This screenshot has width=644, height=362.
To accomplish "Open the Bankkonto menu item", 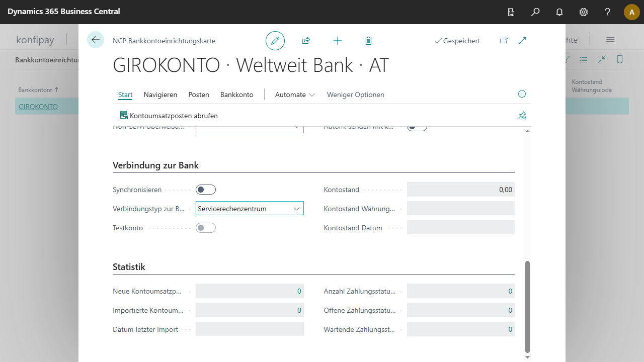I will pyautogui.click(x=237, y=95).
